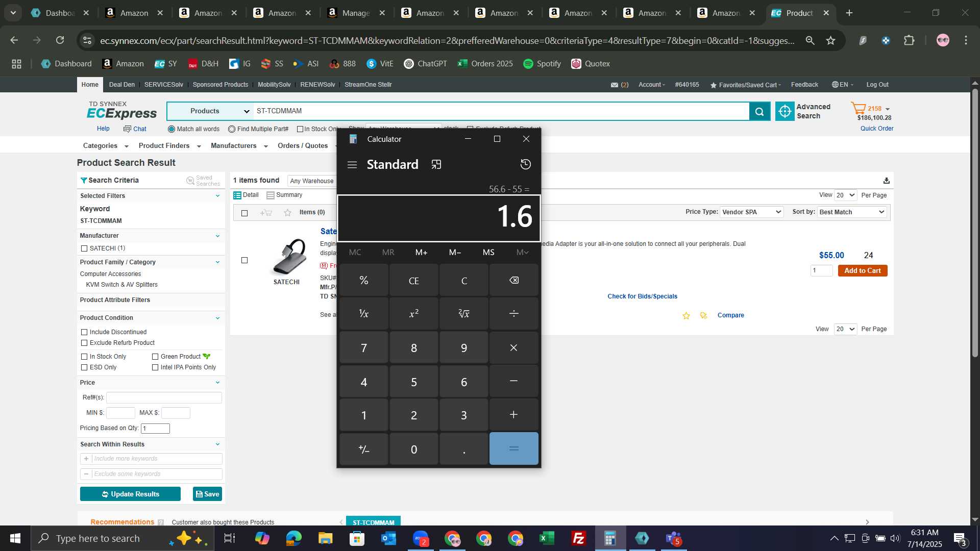Open the Quick Order link

[x=876, y=129]
